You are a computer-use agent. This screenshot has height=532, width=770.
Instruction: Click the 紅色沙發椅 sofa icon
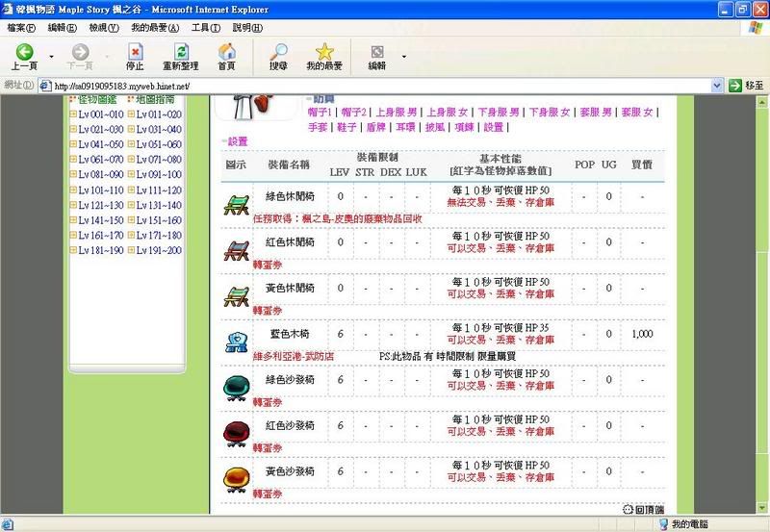pos(237,434)
